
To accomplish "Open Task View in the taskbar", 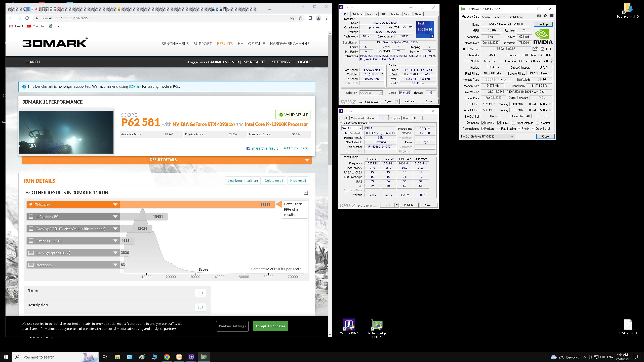I will [105, 357].
